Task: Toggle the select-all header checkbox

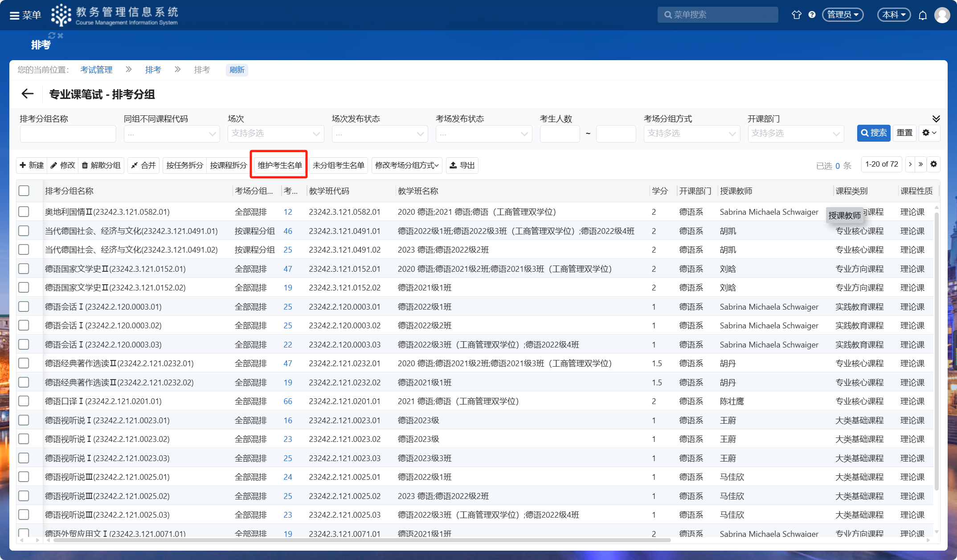Action: 24,191
